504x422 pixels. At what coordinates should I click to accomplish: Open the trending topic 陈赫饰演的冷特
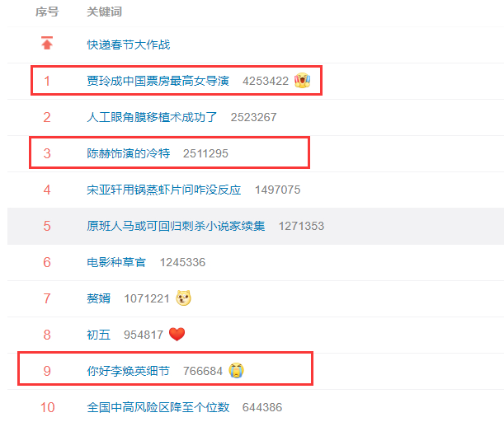click(x=128, y=153)
